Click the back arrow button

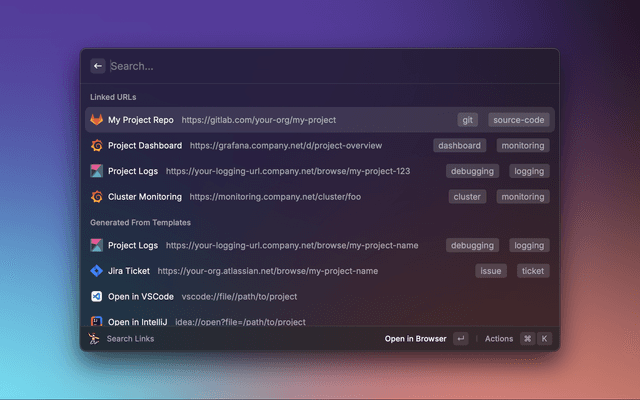pos(98,66)
